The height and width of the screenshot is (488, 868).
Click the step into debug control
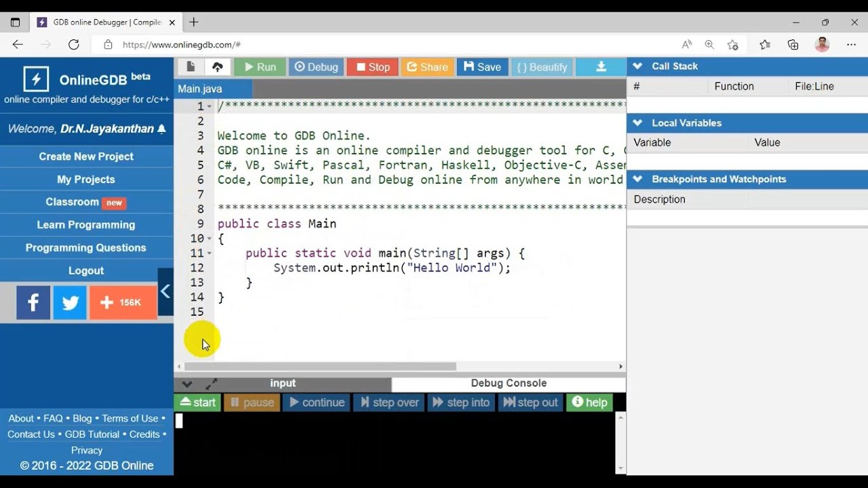coord(461,402)
